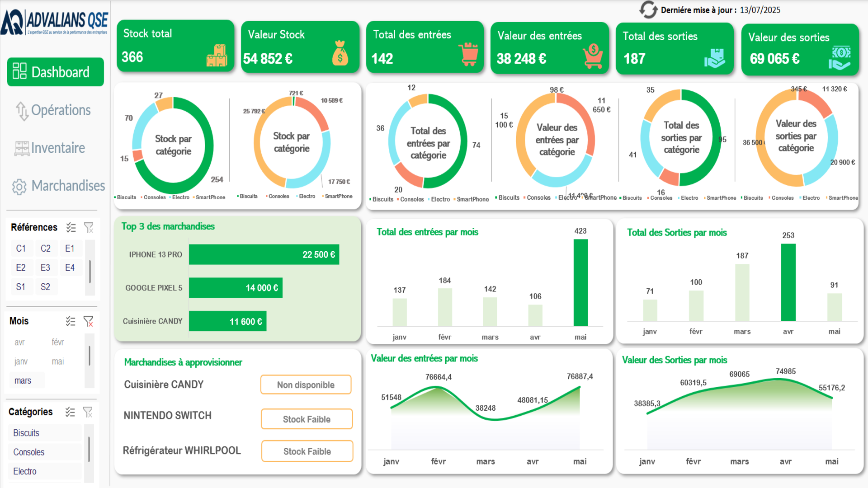
Task: Click the stock boxes icon in Stock total card
Action: (217, 56)
